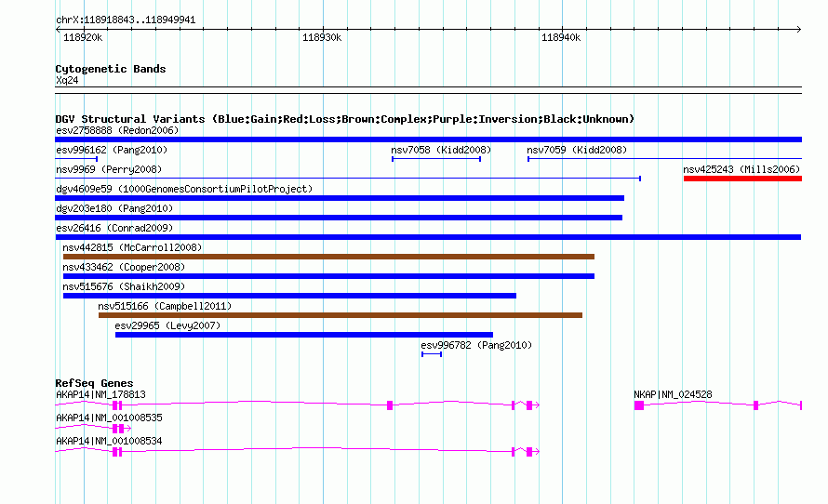
Task: Click the AKAP14|NM_178813 transcript glyph
Action: click(x=297, y=405)
